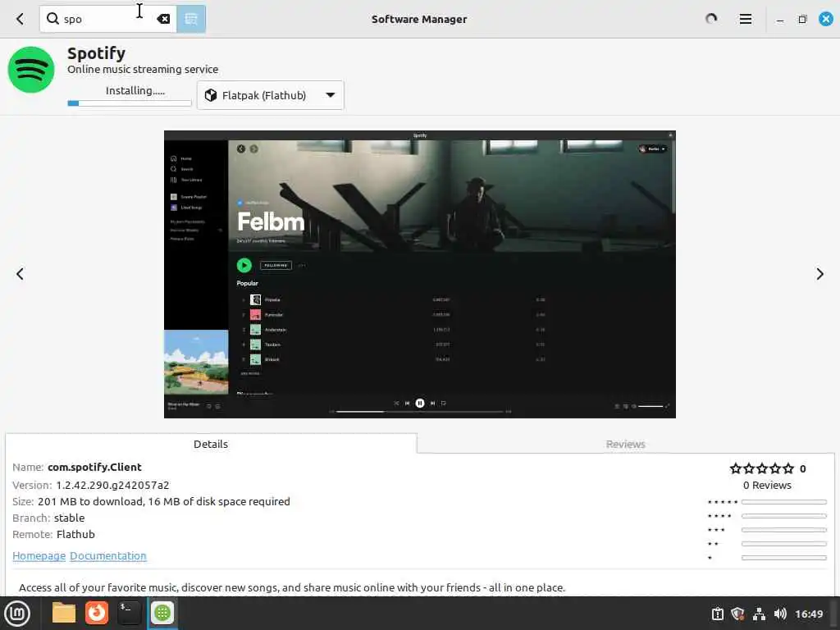Open the network connection tray icon

point(759,614)
